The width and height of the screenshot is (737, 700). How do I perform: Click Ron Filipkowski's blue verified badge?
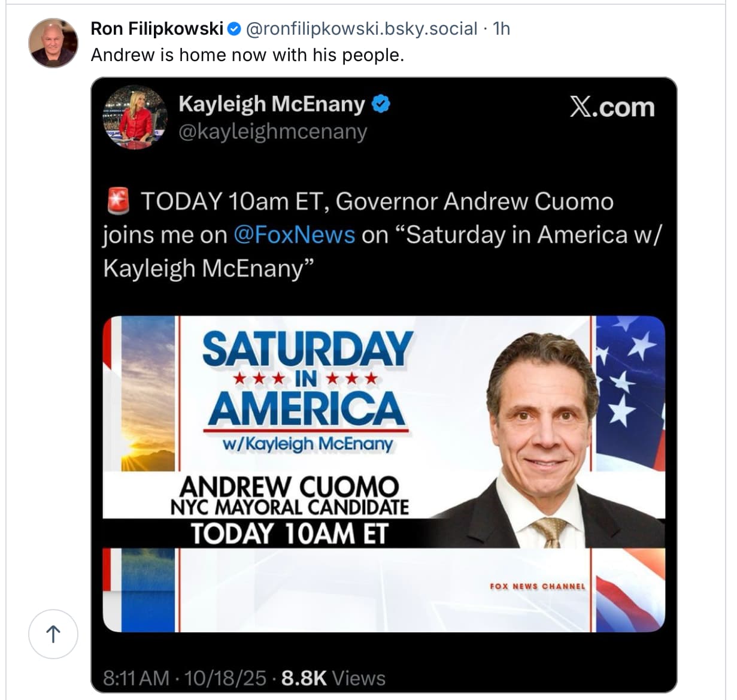[235, 28]
